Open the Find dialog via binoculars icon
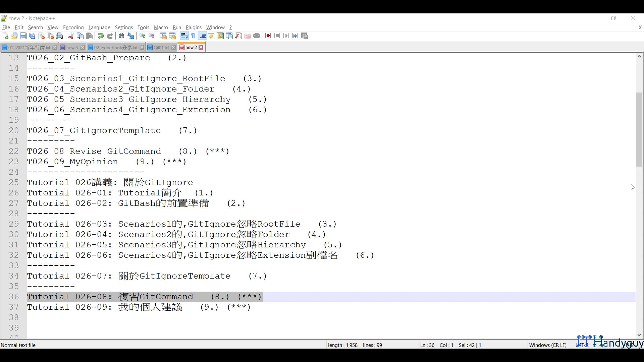This screenshot has height=362, width=644. coord(121,36)
